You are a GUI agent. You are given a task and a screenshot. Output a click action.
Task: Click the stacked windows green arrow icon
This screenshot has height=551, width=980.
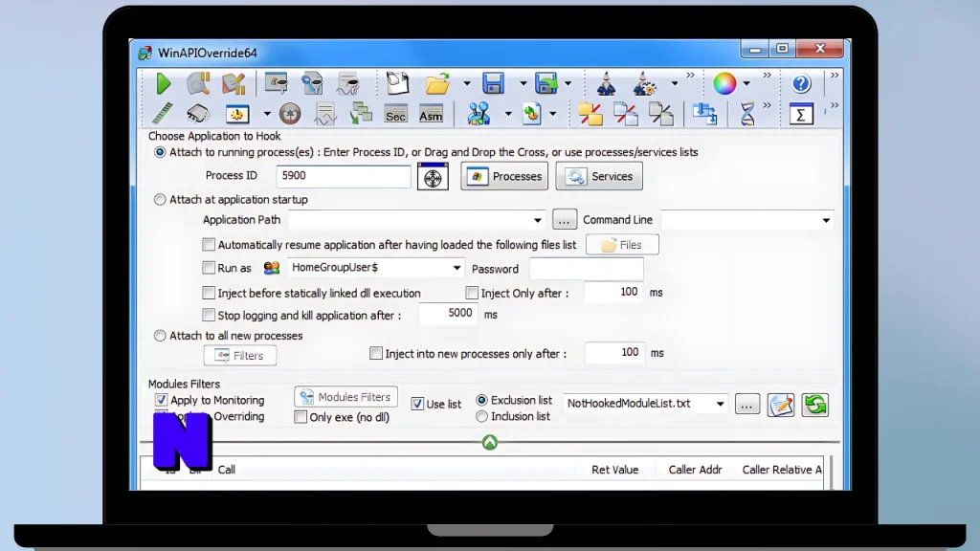(x=361, y=114)
